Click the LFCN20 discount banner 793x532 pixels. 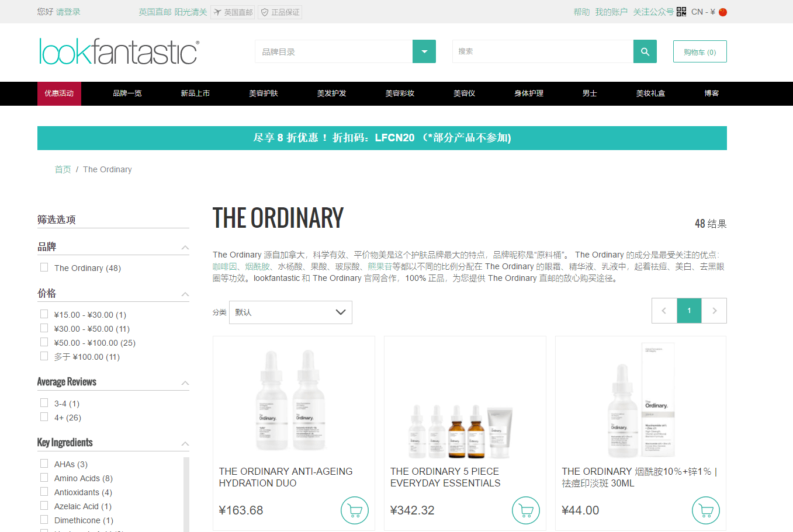pyautogui.click(x=382, y=138)
